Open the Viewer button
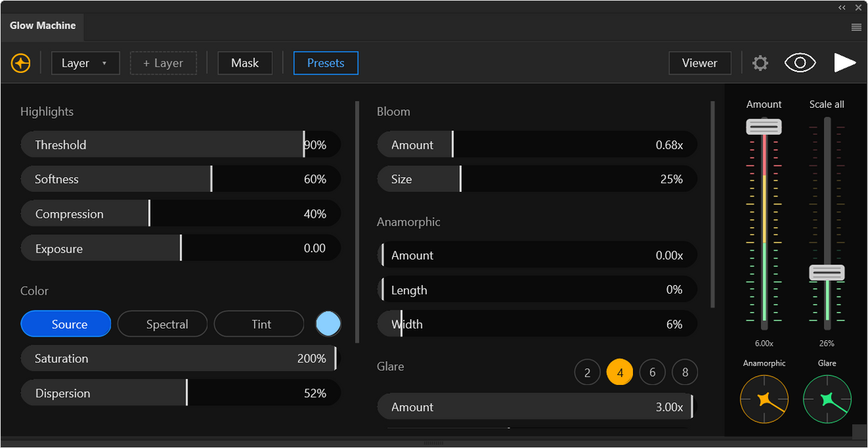The width and height of the screenshot is (868, 448). [x=699, y=63]
